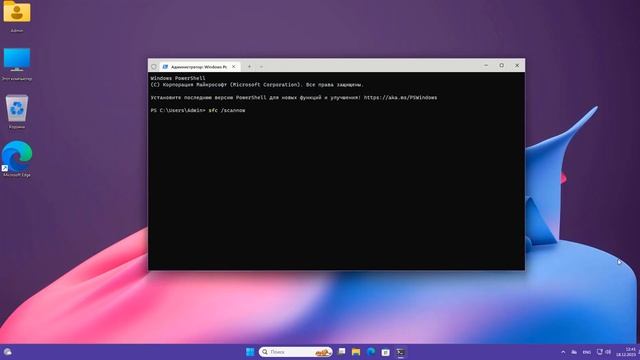Switch the ENG input language indicator

[x=587, y=352]
